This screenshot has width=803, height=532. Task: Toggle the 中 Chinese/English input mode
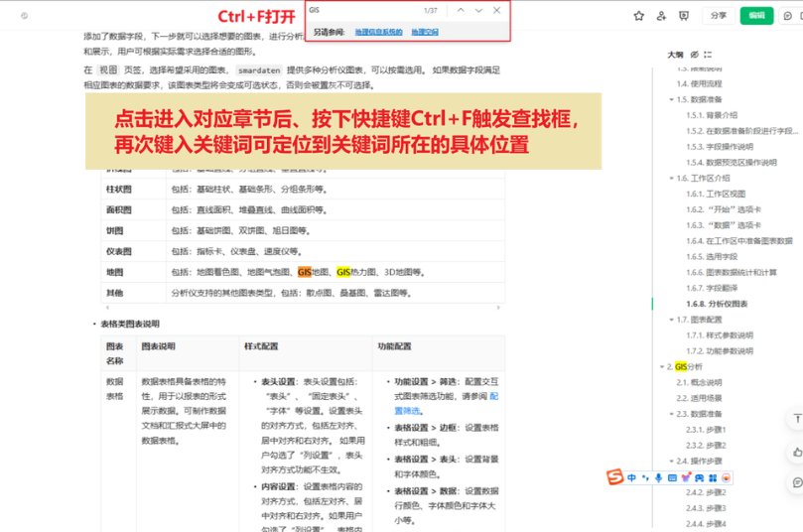[632, 477]
